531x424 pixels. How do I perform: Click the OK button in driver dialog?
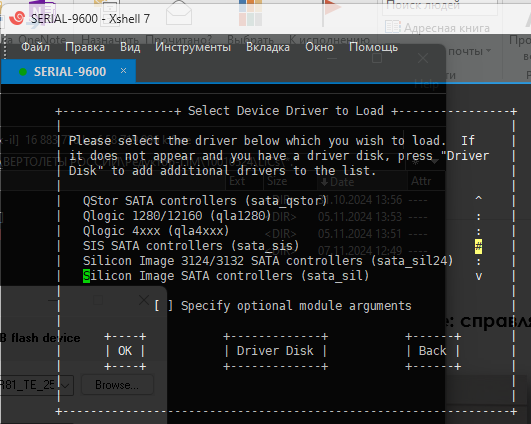click(x=125, y=351)
